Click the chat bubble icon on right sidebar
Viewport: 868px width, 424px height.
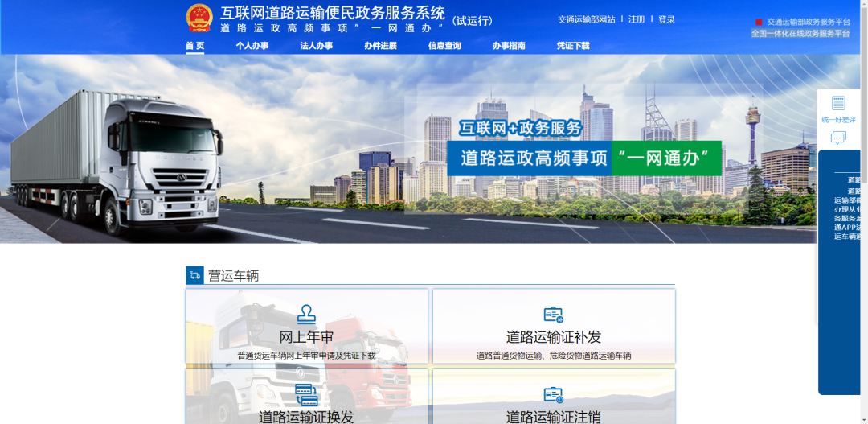coord(838,138)
